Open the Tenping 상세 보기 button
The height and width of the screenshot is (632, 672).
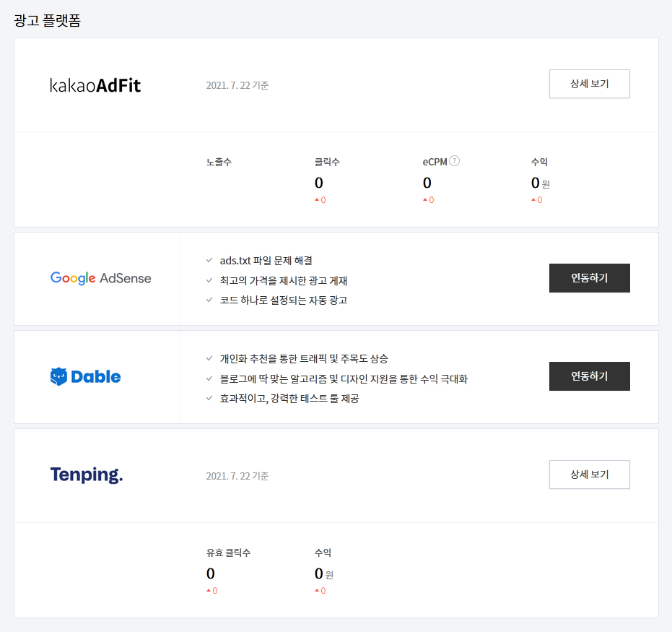click(589, 475)
